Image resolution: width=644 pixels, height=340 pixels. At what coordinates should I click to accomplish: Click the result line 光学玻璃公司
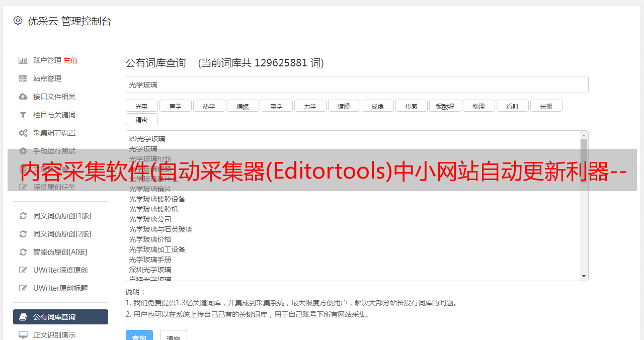point(150,219)
